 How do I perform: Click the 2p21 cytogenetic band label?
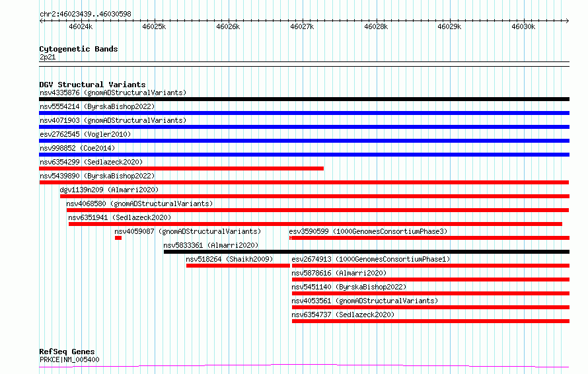click(x=48, y=57)
